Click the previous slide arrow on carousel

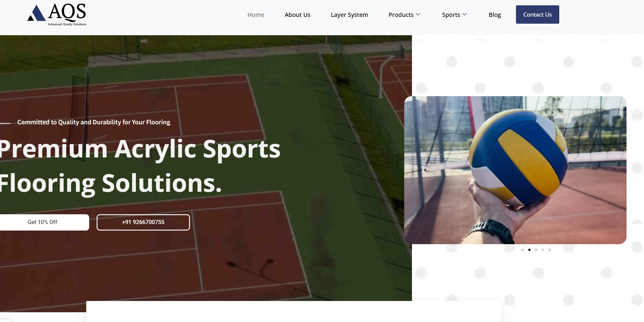tap(424, 170)
